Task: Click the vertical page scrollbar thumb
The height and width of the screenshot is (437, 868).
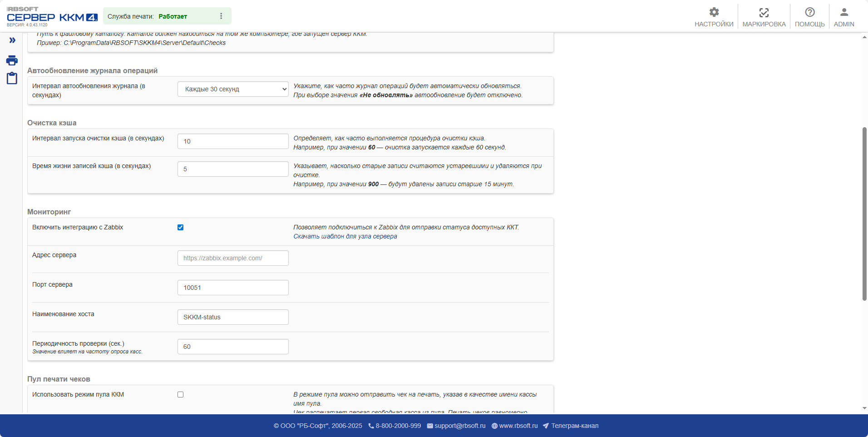Action: [864, 214]
